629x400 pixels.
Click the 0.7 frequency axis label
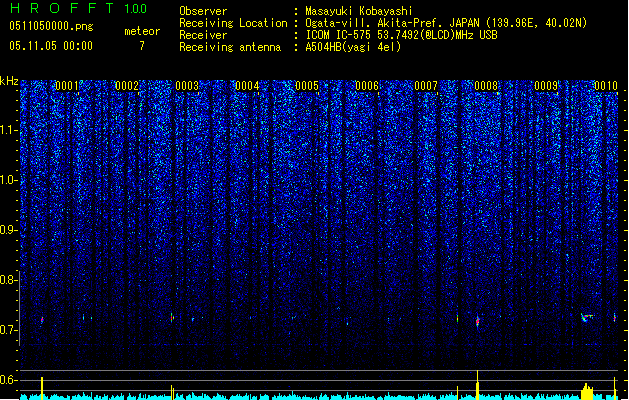[x=9, y=330]
